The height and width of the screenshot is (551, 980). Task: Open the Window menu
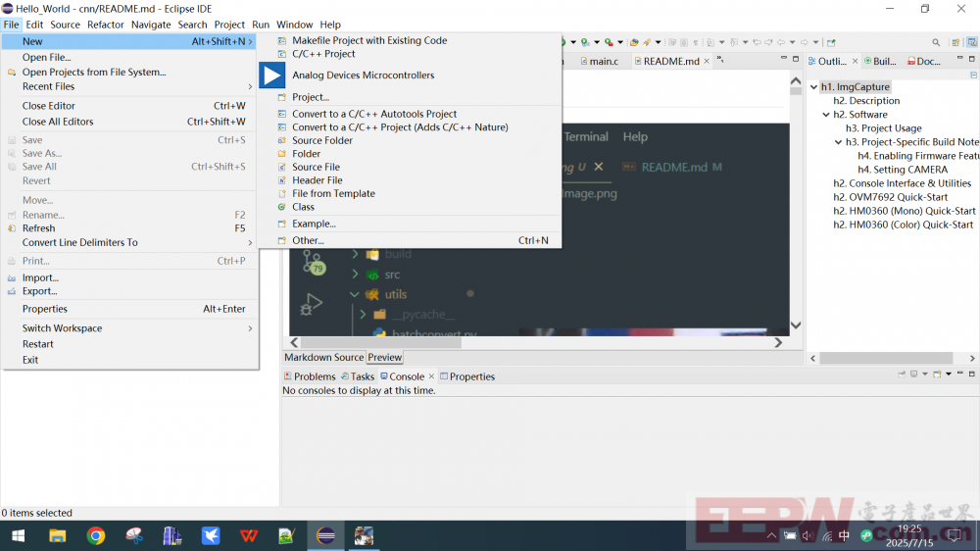(294, 25)
